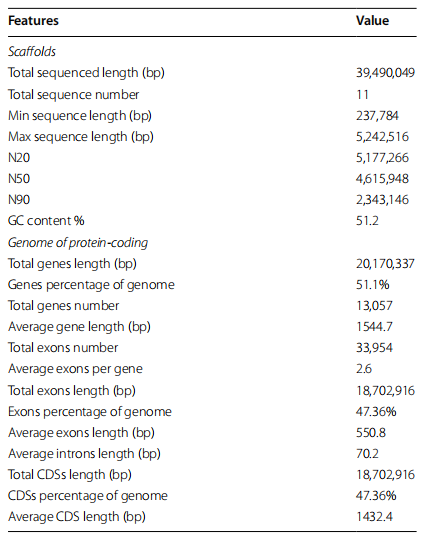Click the Value column header
The height and width of the screenshot is (537, 429).
click(x=373, y=21)
